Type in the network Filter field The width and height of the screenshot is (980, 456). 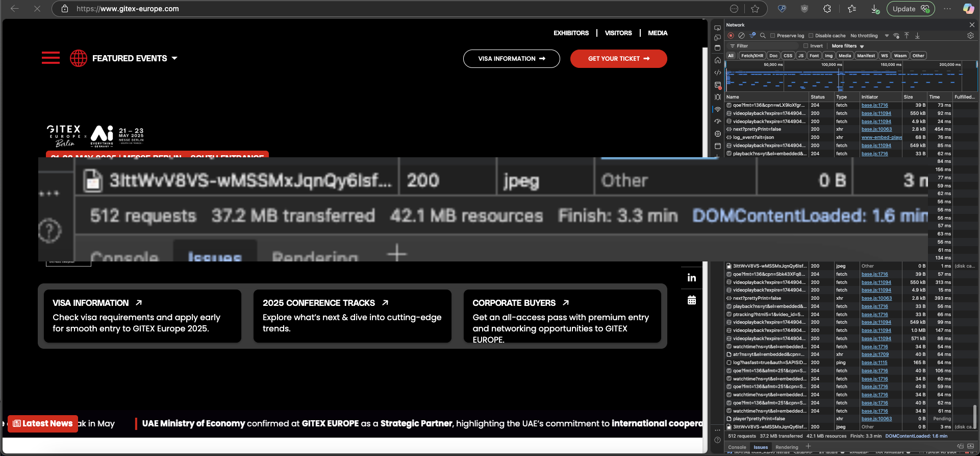(765, 46)
